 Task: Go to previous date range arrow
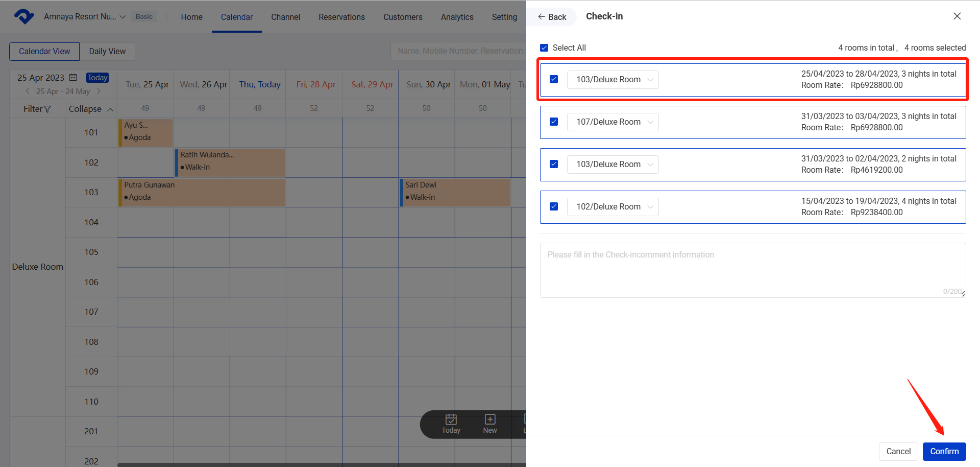coord(28,91)
